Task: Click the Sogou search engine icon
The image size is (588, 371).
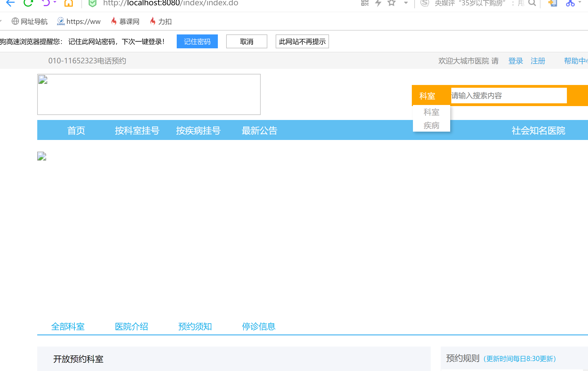Action: 425,3
